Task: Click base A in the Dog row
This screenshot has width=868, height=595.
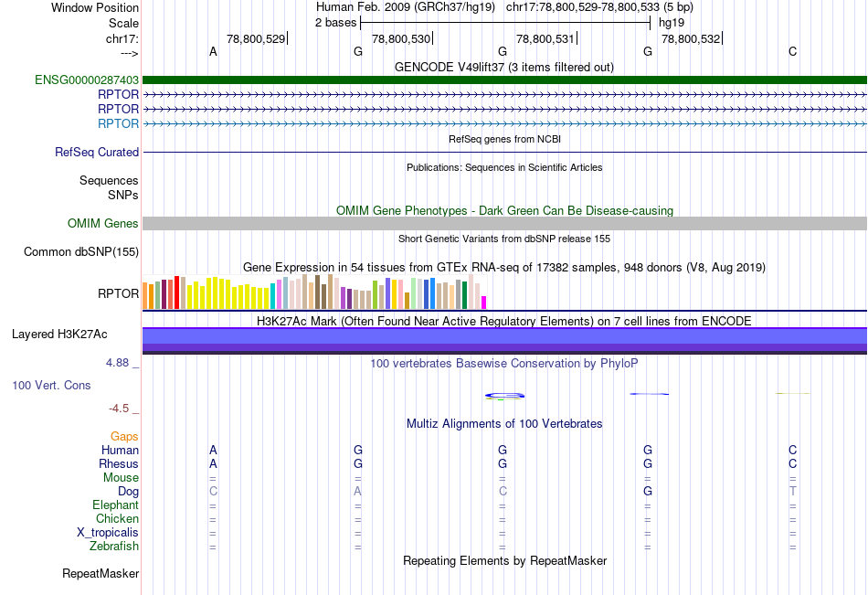Action: (358, 491)
